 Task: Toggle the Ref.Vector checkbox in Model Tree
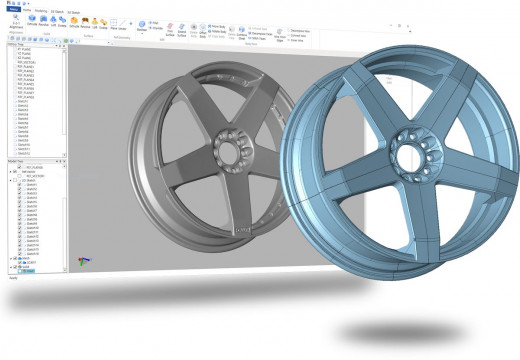click(x=15, y=172)
